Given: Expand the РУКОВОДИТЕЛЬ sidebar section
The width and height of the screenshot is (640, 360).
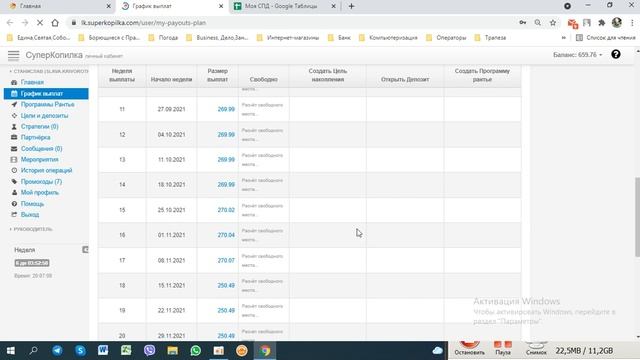Looking at the screenshot, I should [x=31, y=229].
